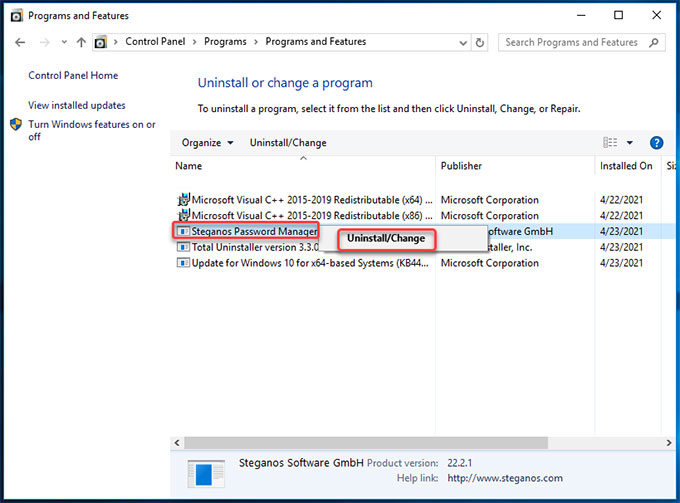Click the forward navigation arrow
This screenshot has height=503, width=680.
[44, 42]
